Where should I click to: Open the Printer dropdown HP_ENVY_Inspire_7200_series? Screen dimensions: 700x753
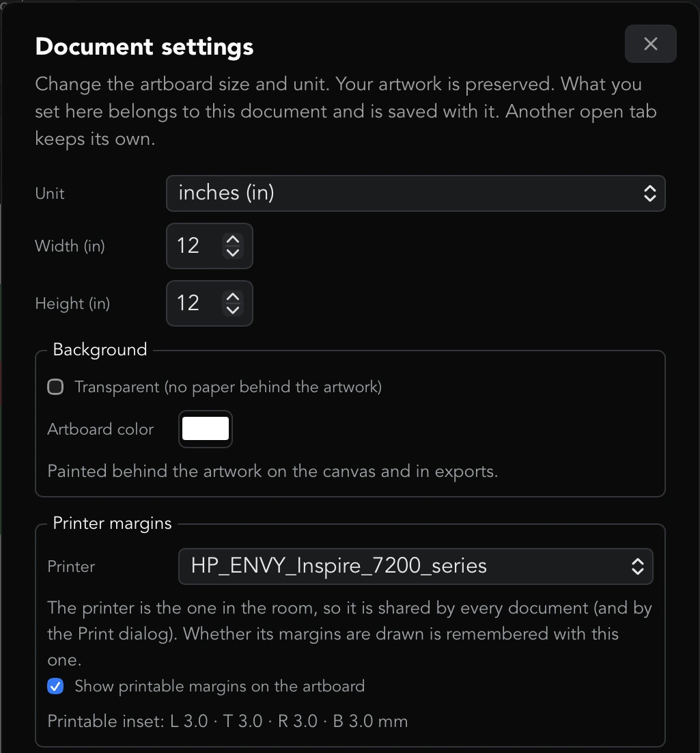point(416,566)
